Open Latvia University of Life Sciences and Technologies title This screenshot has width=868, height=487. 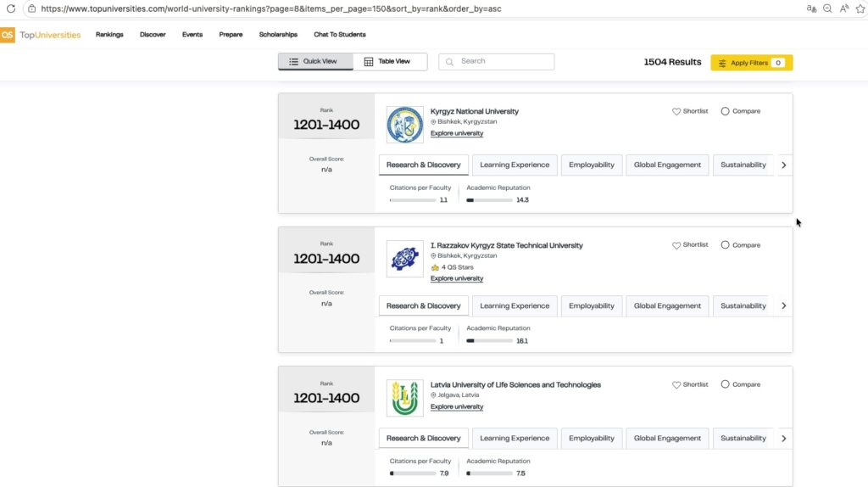point(515,384)
